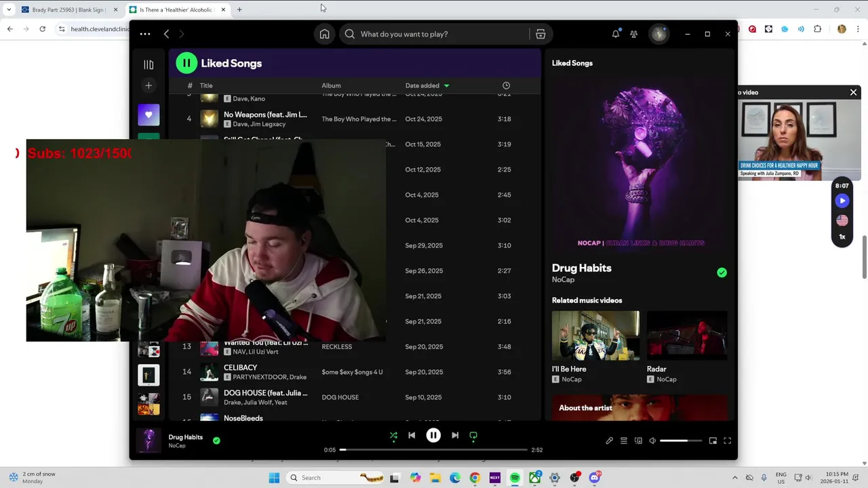The height and width of the screenshot is (488, 868).
Task: Open Spotify What's New notifications bell
Action: pyautogui.click(x=616, y=34)
